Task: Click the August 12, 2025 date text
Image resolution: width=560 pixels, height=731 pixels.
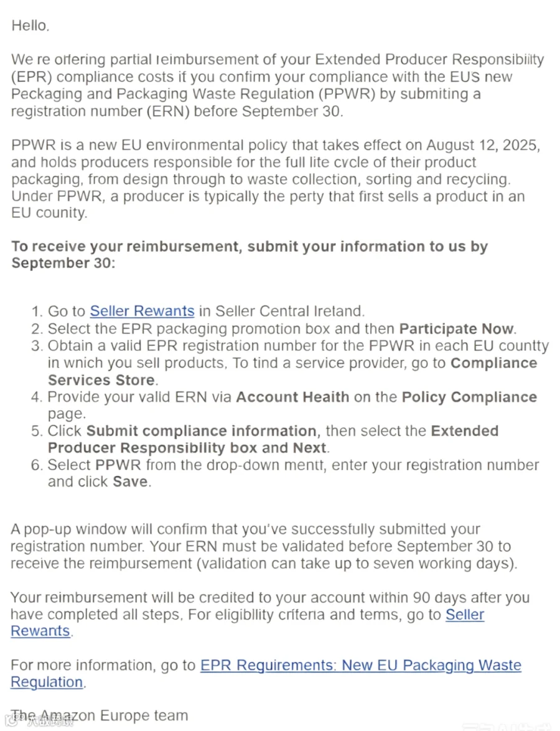Action: click(483, 145)
